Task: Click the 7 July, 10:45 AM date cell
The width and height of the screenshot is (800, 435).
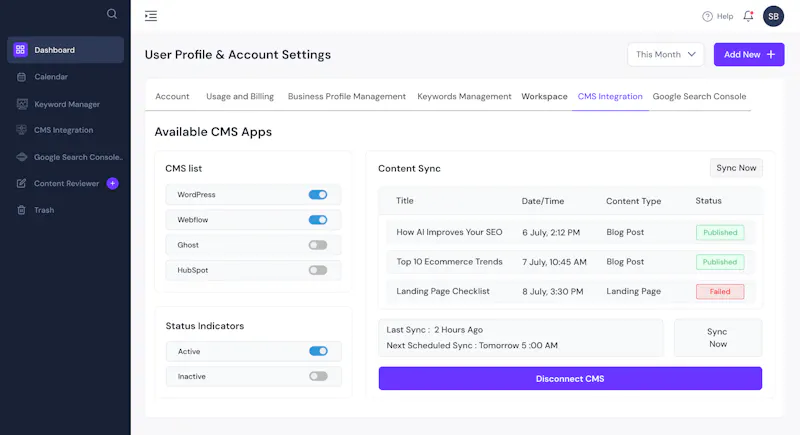Action: [554, 262]
